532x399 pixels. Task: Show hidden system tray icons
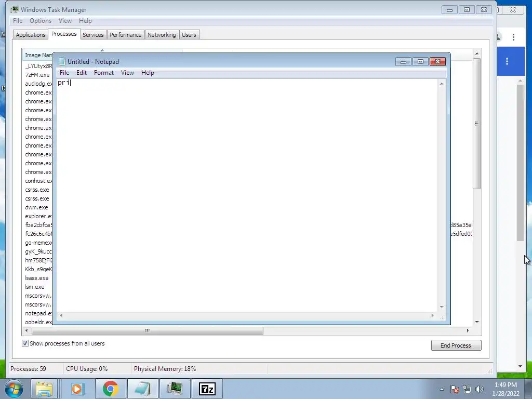442,389
